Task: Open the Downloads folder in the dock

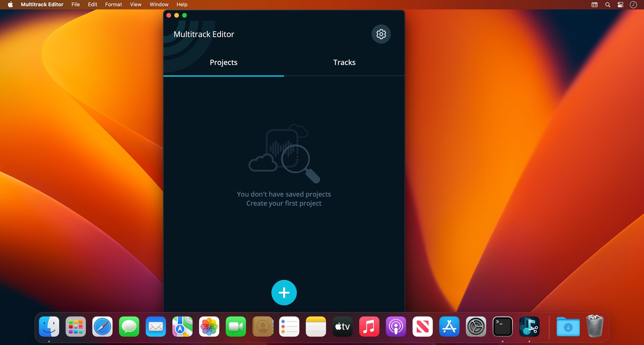Action: 568,327
